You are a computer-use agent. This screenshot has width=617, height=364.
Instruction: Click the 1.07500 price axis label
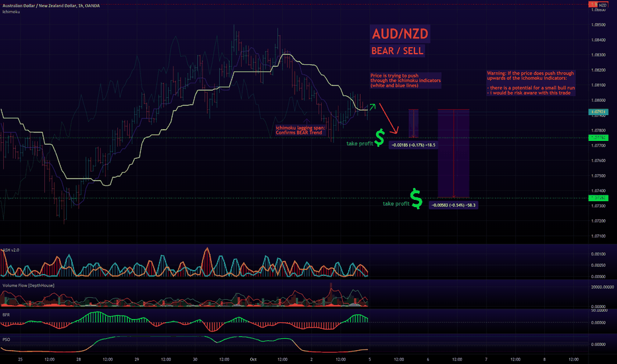pos(598,176)
